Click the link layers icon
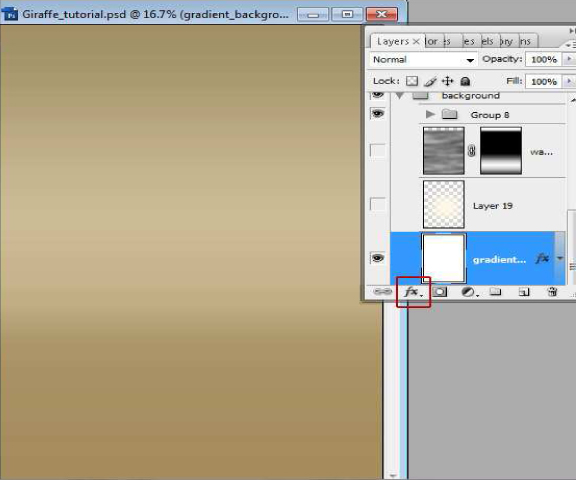Viewport: 576px width, 480px height. tap(382, 292)
